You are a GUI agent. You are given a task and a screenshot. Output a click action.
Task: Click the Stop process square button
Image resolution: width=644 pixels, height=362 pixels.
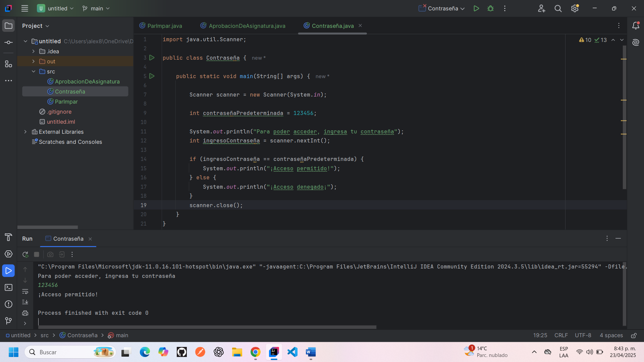[37, 254]
